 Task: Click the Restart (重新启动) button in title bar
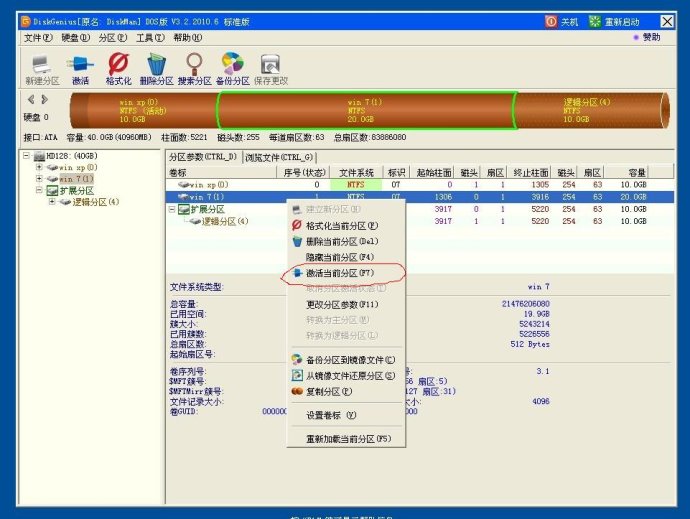pos(614,22)
